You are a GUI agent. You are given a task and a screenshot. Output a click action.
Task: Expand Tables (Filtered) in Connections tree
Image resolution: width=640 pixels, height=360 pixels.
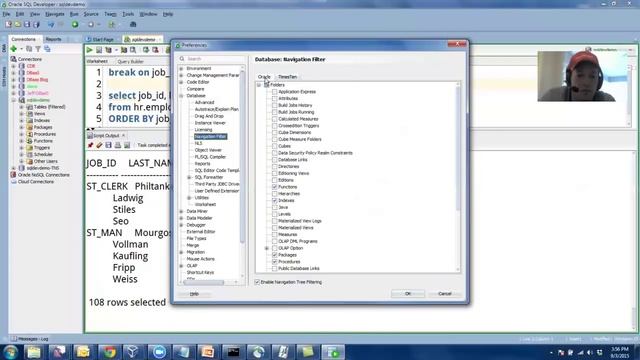[21, 107]
